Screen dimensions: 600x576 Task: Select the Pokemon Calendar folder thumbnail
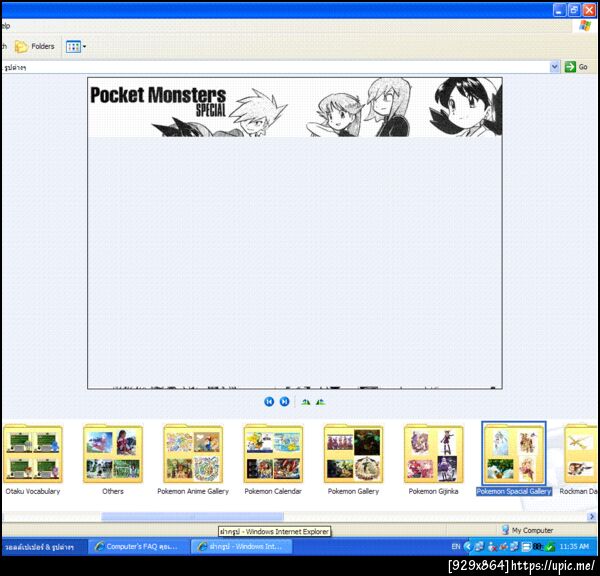pyautogui.click(x=273, y=454)
